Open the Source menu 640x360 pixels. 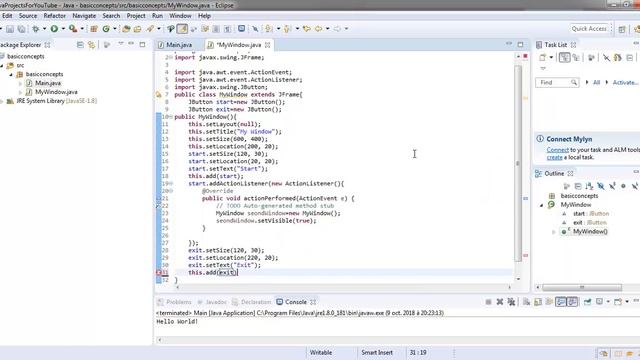[28, 16]
